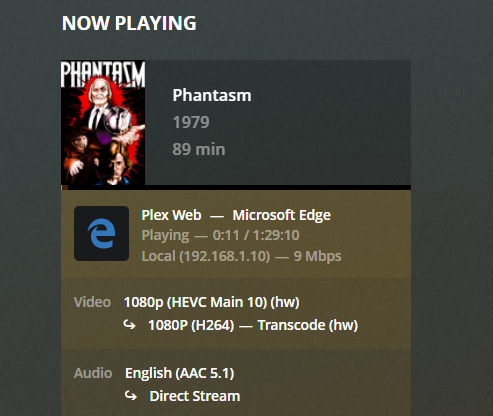This screenshot has height=416, width=493.
Task: Click the video transcode arrow icon
Action: tap(129, 324)
